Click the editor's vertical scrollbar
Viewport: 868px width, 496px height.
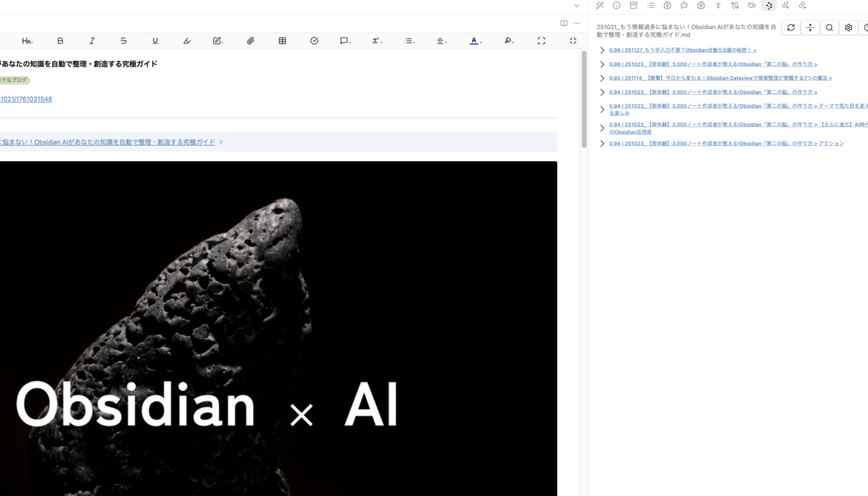(x=584, y=100)
